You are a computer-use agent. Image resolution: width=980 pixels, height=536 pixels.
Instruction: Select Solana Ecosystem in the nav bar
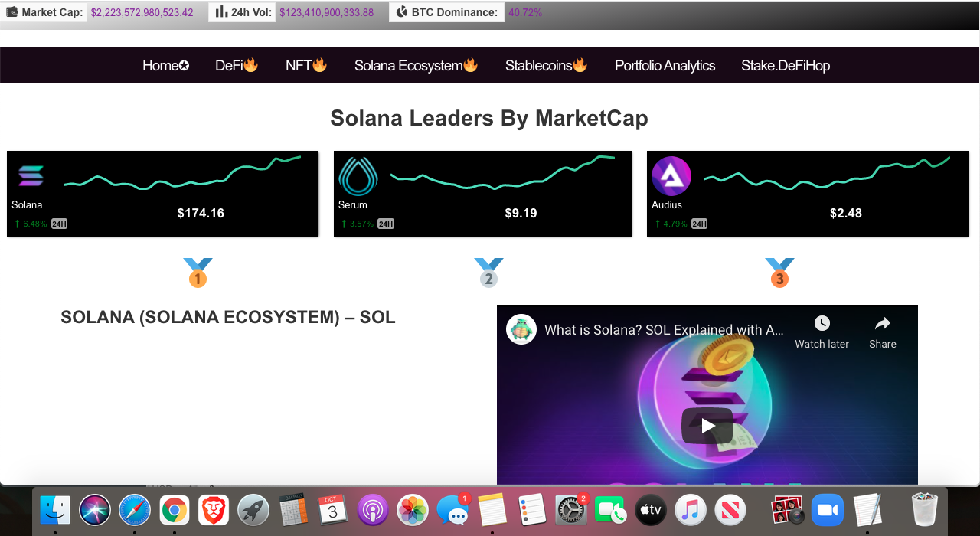pos(416,65)
